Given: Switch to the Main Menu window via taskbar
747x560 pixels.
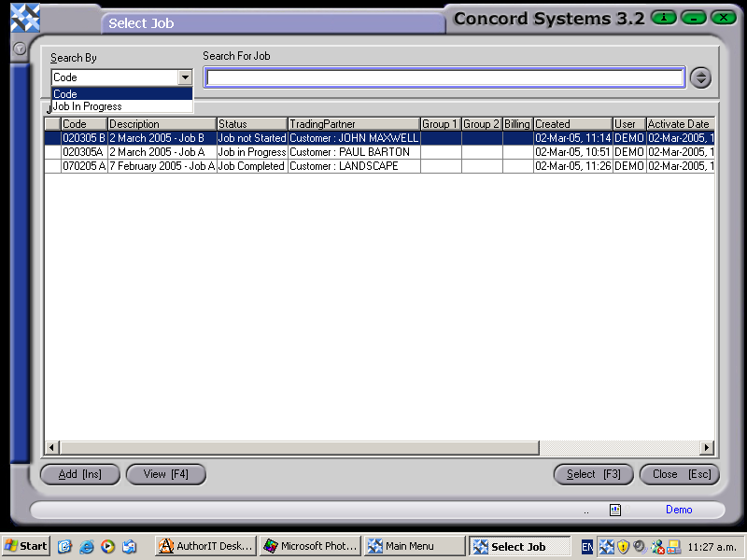Looking at the screenshot, I should (x=416, y=546).
